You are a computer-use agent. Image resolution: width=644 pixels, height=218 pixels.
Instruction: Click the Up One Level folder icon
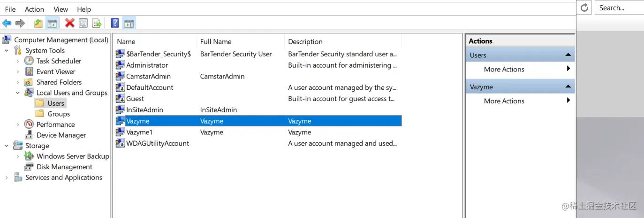pyautogui.click(x=38, y=23)
